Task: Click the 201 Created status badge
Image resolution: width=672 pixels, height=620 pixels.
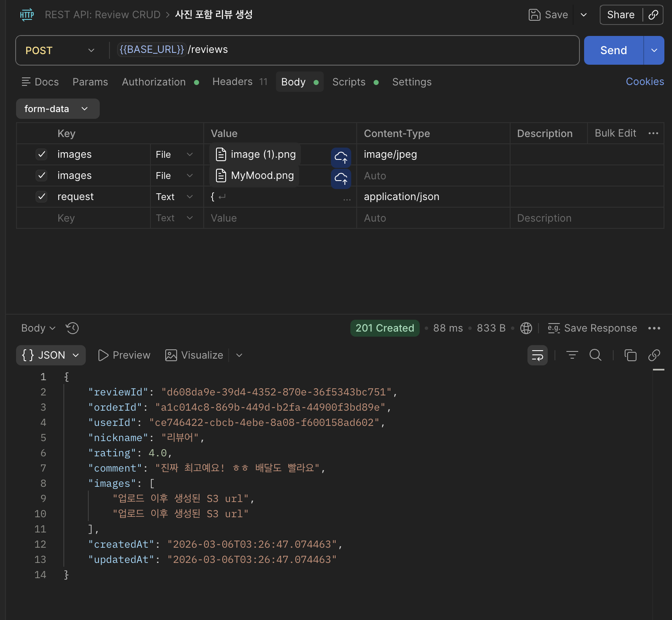Action: coord(385,328)
